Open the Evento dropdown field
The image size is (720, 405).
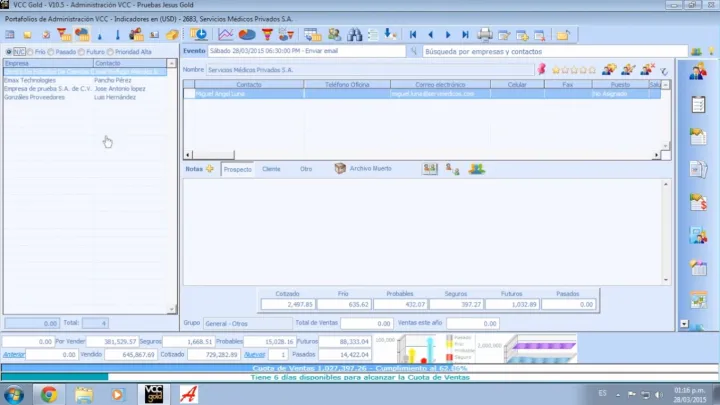[310, 50]
